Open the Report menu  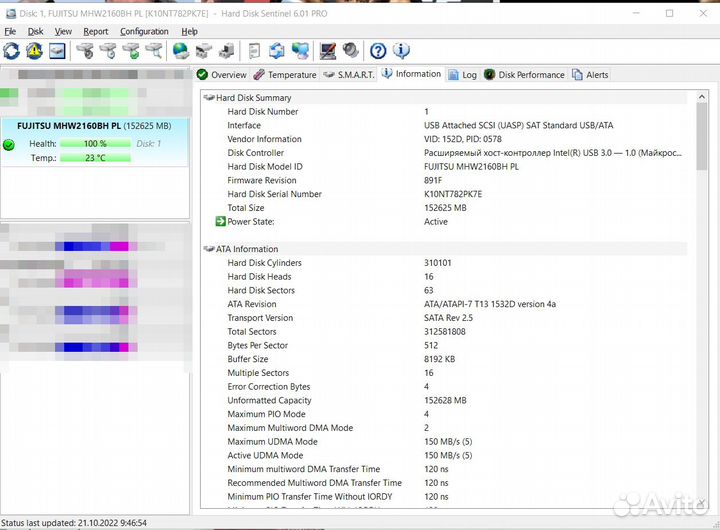(x=96, y=31)
